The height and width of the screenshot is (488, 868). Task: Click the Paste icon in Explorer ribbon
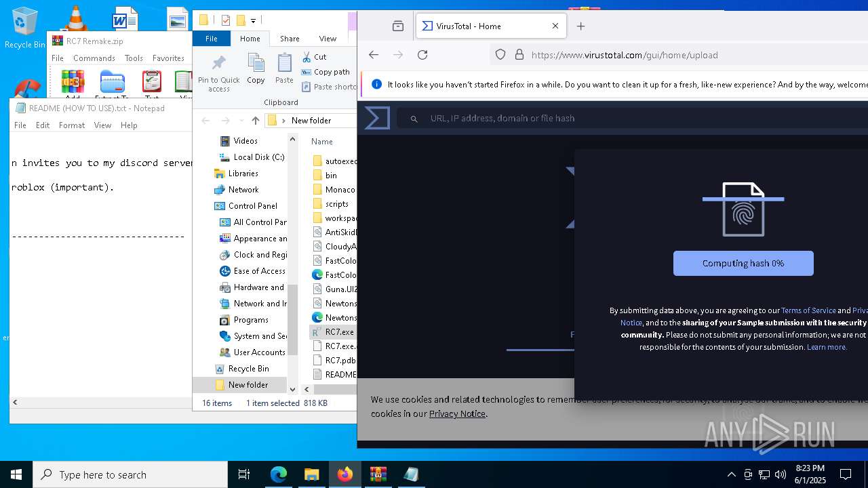pyautogui.click(x=284, y=69)
